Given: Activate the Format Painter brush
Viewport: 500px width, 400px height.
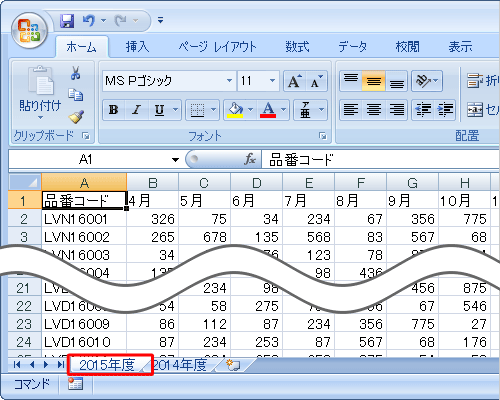Looking at the screenshot, I should [76, 117].
